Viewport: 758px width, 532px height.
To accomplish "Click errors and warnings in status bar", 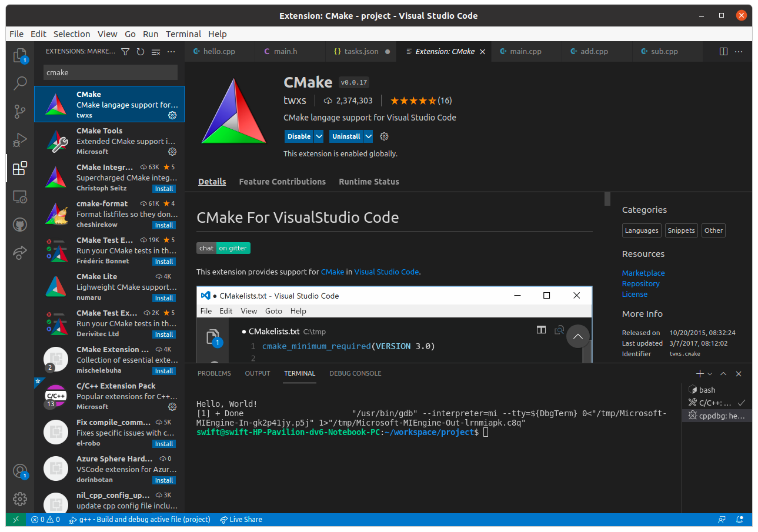I will (x=46, y=520).
